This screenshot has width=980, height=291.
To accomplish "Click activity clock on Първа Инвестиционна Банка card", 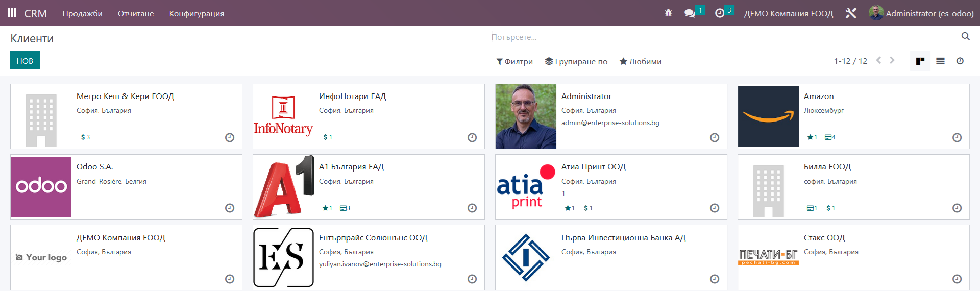I will coord(715,279).
